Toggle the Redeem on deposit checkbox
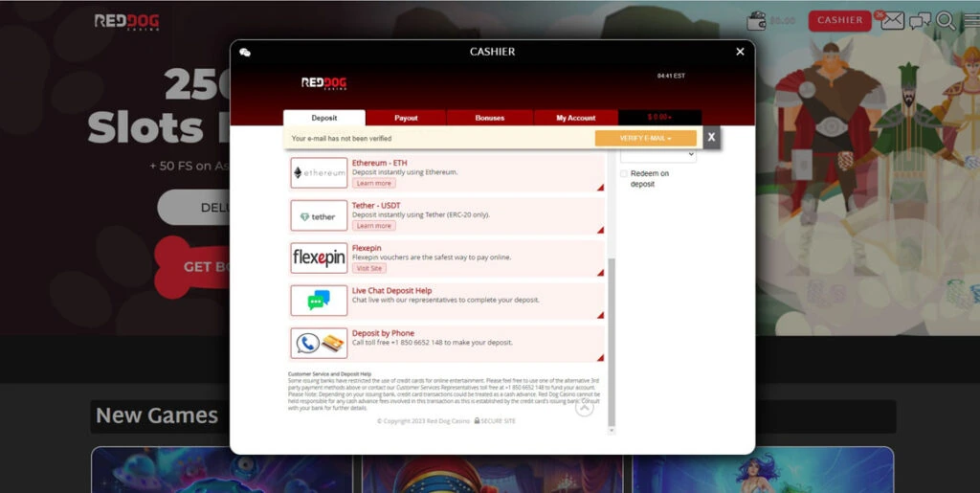Viewport: 980px width, 493px height. pyautogui.click(x=624, y=173)
